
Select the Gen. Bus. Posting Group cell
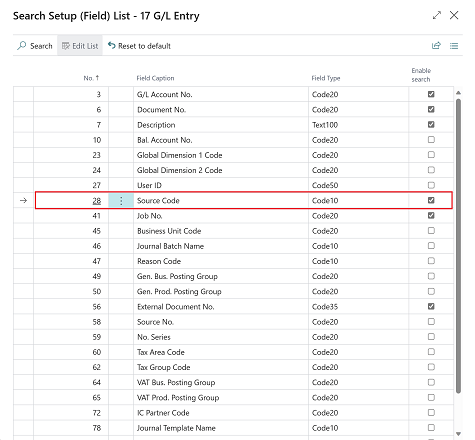[x=221, y=276]
